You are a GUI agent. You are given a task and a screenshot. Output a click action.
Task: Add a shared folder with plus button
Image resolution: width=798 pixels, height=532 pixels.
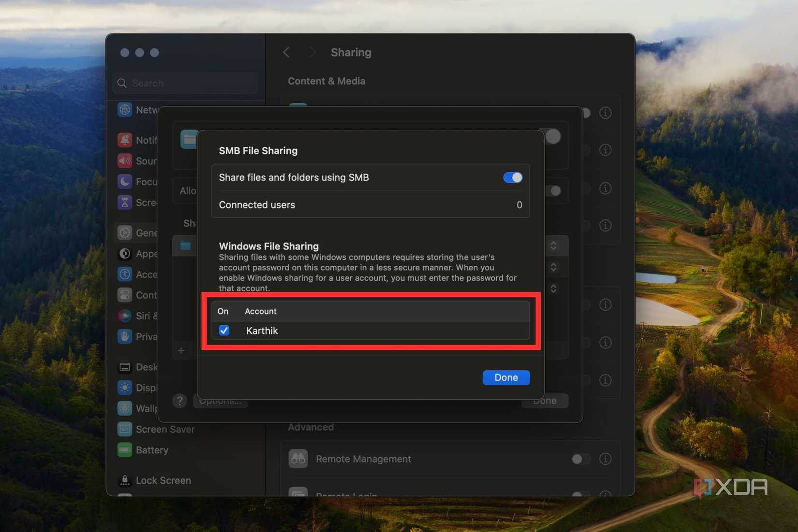(x=181, y=351)
